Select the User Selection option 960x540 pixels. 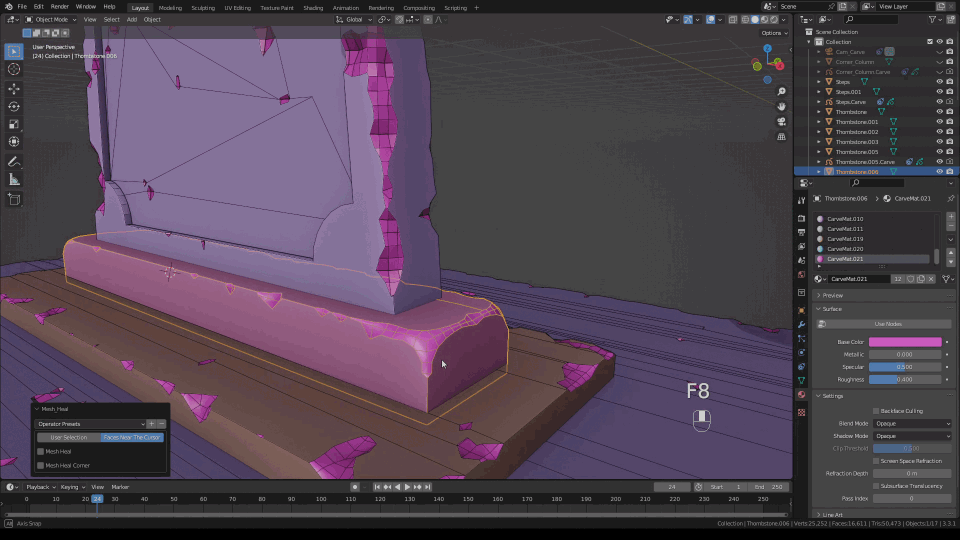tap(68, 437)
